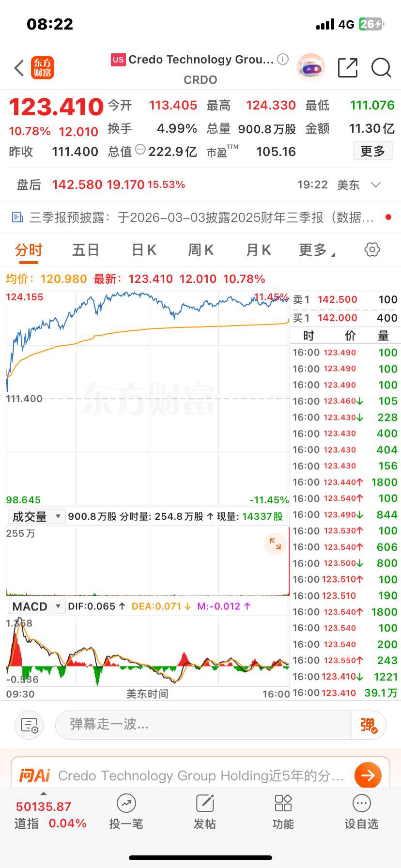Open the 成交量 indicator dropdown
The image size is (401, 868).
coord(36,516)
